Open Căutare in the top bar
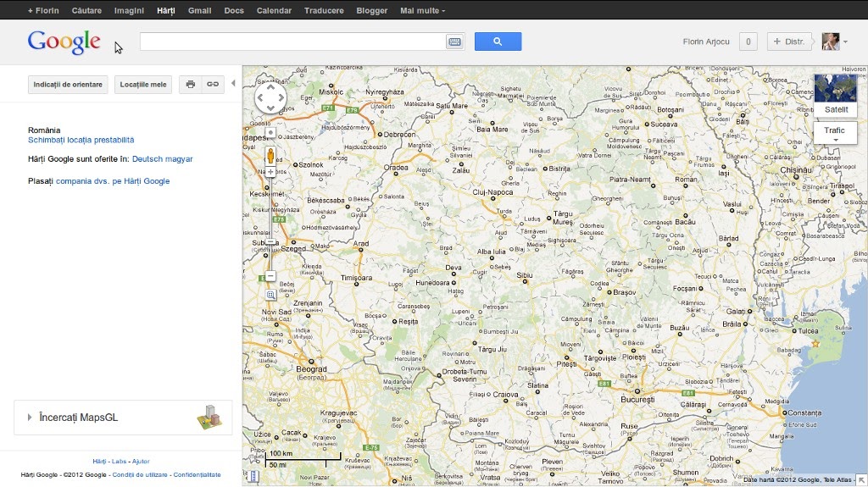This screenshot has width=868, height=487. 86,10
